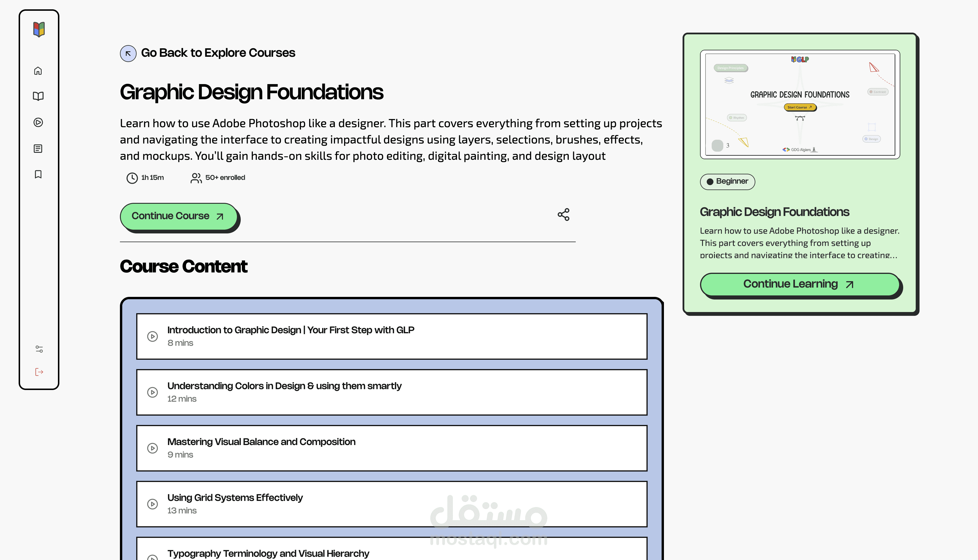Click the red logout icon
The image size is (978, 560).
click(39, 372)
